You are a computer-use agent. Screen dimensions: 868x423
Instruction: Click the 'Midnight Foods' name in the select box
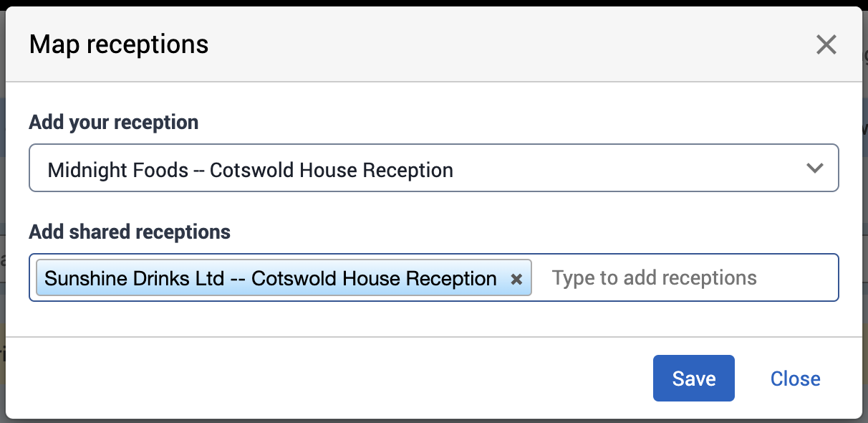coord(117,170)
